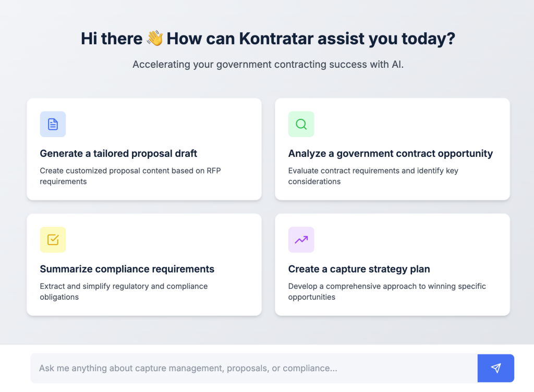
Task: Click the yellow checkbox compliance icon
Action: click(53, 240)
